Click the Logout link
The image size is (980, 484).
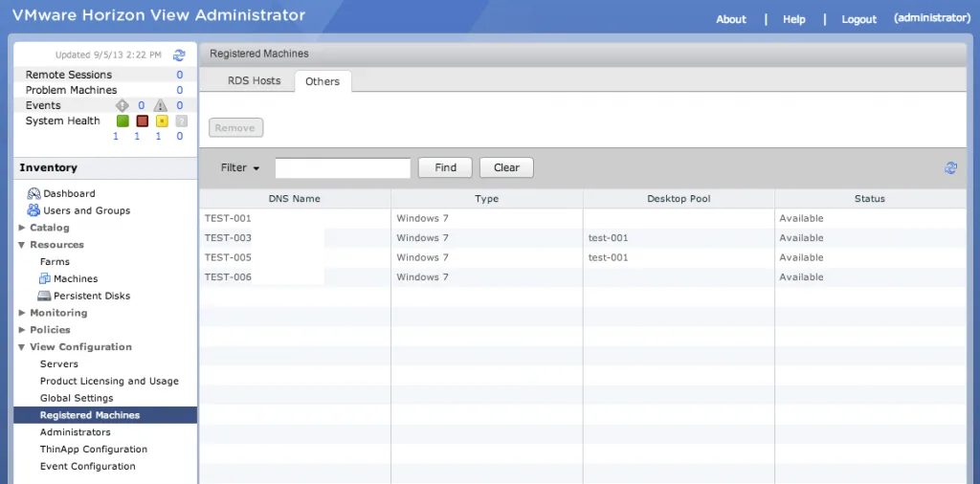click(858, 19)
